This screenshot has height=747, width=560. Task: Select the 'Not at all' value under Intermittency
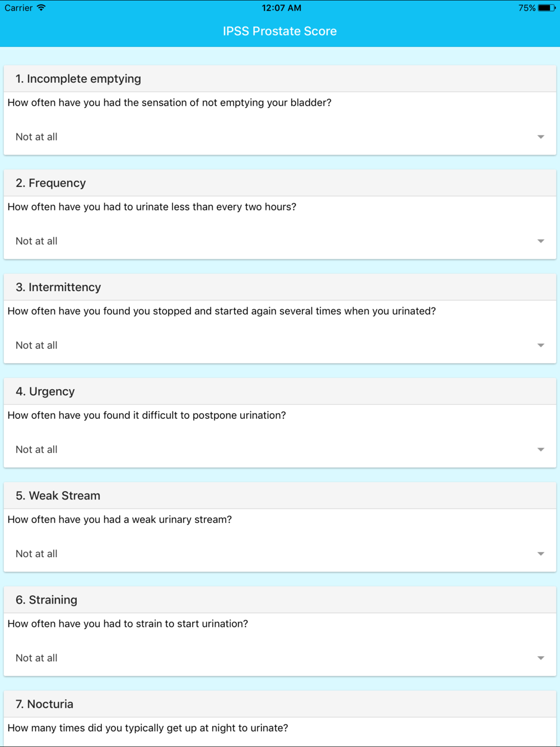pos(36,345)
